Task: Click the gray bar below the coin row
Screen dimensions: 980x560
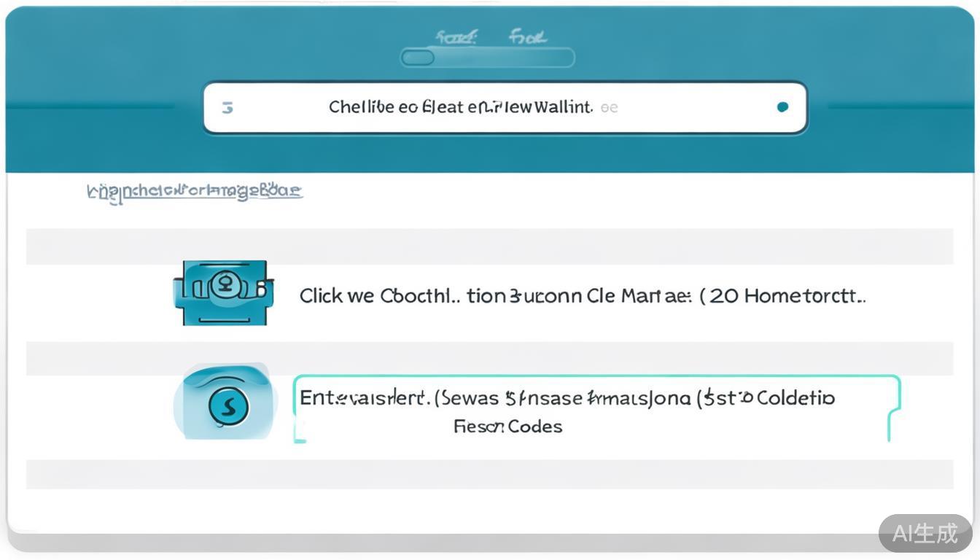Action: pyautogui.click(x=489, y=474)
